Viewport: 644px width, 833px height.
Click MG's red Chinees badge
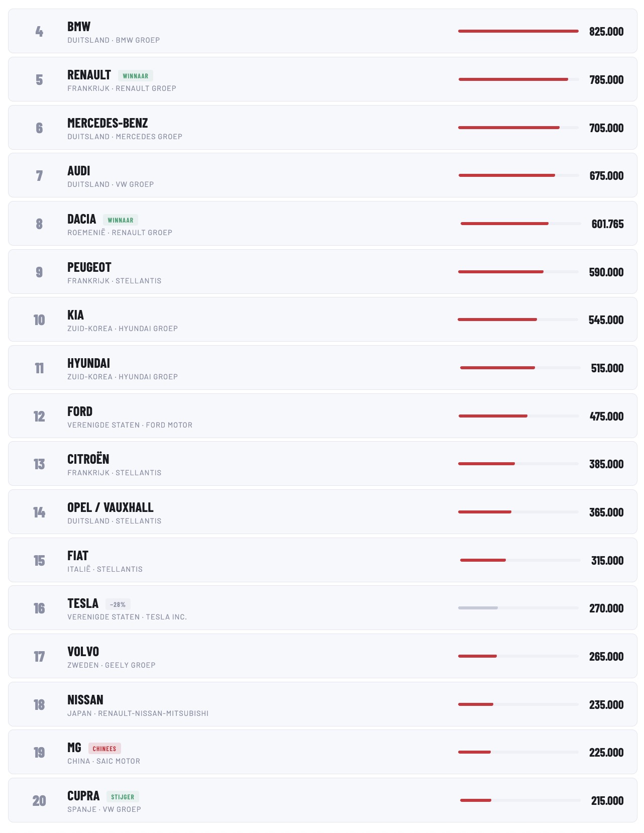104,749
